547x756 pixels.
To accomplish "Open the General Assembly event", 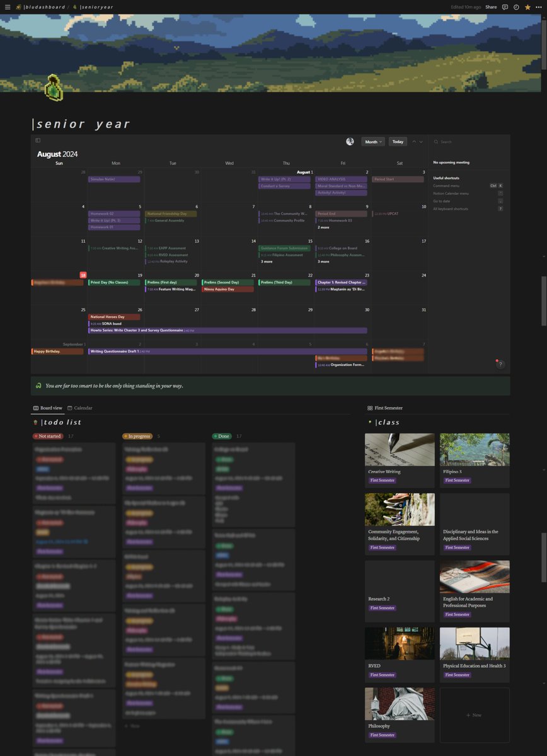I will click(x=171, y=220).
